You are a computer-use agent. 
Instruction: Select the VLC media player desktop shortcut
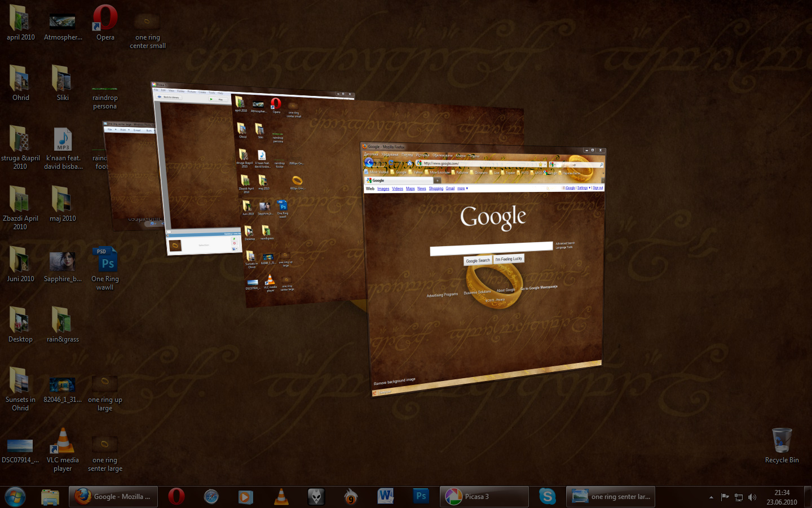click(63, 450)
